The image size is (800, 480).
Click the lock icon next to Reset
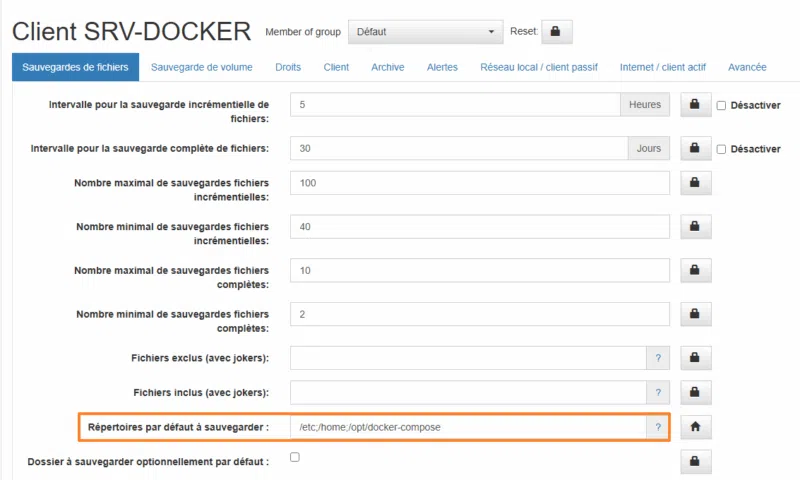click(x=556, y=31)
